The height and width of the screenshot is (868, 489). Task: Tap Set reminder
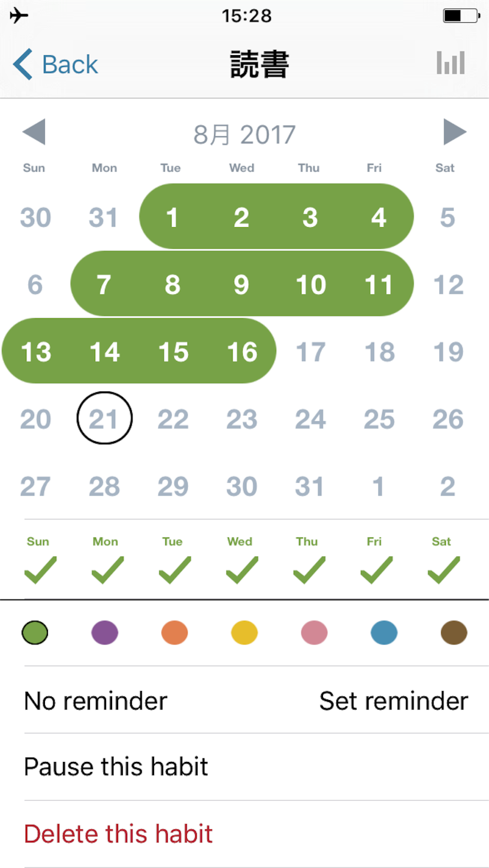tap(394, 700)
